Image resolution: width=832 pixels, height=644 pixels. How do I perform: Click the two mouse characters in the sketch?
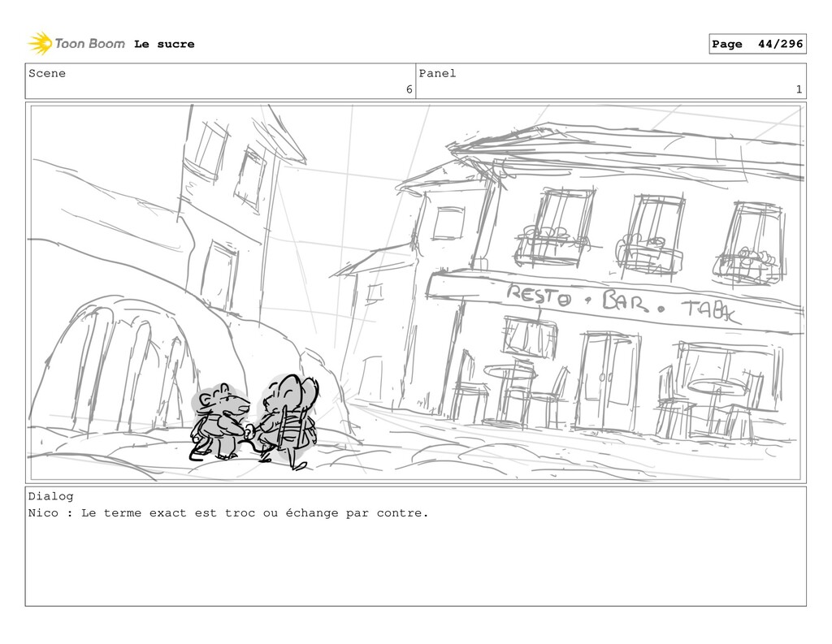(254, 422)
